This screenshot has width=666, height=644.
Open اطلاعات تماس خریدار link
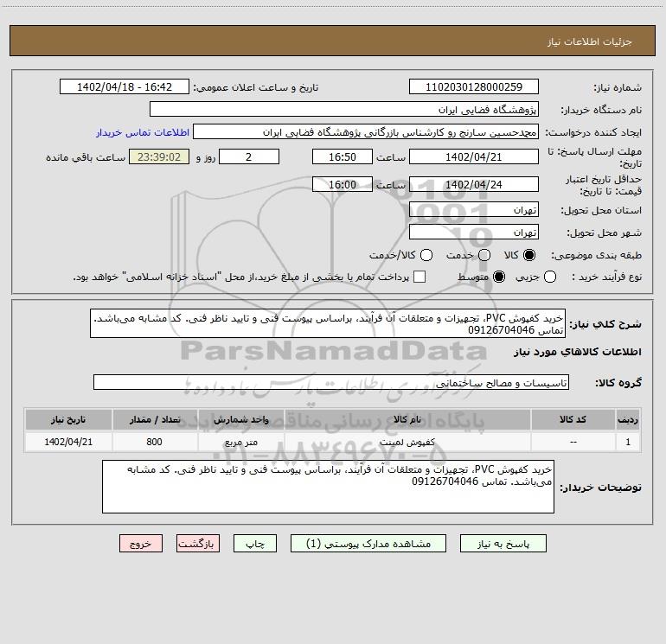click(143, 132)
